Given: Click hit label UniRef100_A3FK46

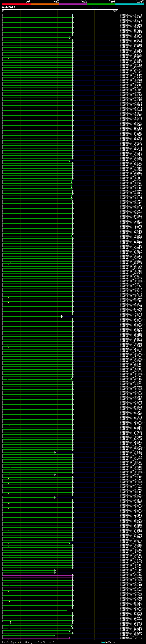Looking at the screenshot, I should (131, 638).
